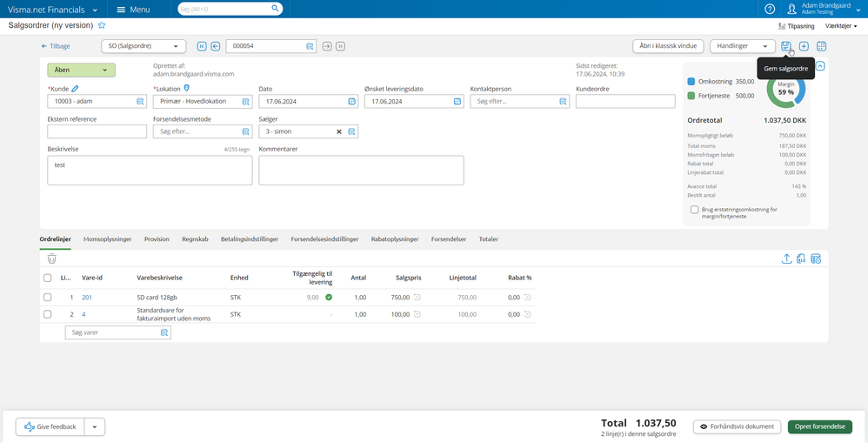Click the save sales order icon
868x443 pixels.
coord(785,46)
